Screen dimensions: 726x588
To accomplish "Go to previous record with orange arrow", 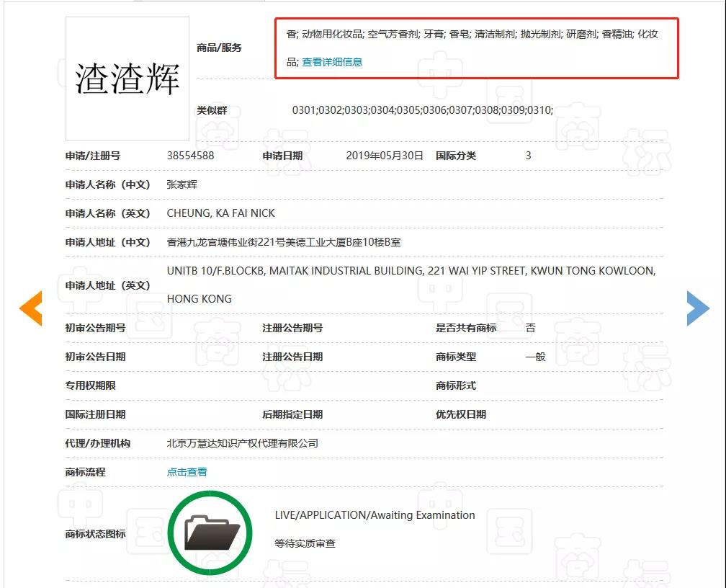I will tap(31, 308).
